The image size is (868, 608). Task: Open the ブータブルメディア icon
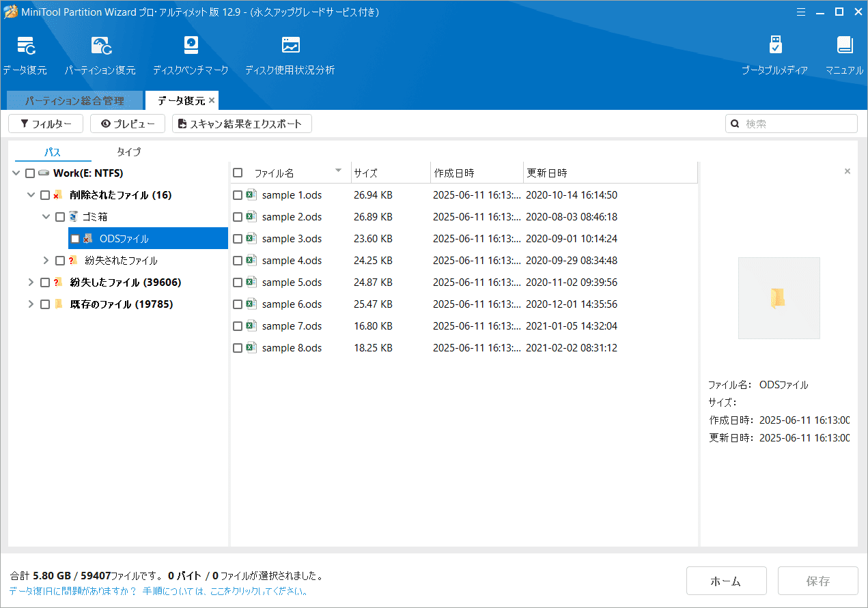pos(775,46)
